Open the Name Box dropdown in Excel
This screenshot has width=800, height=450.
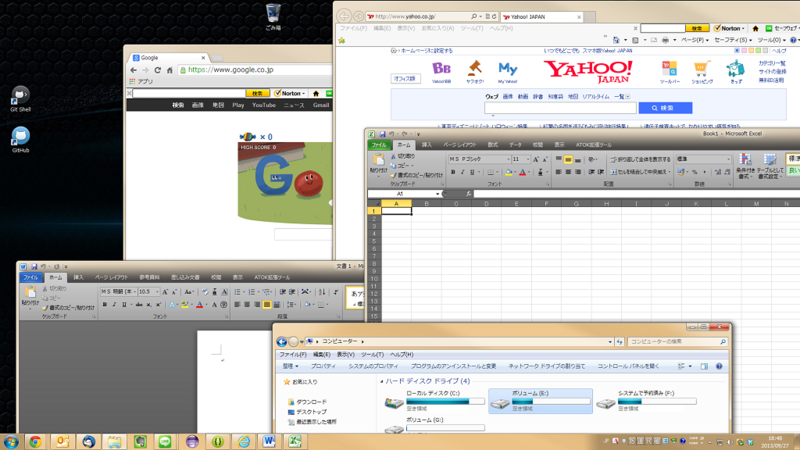tap(437, 194)
